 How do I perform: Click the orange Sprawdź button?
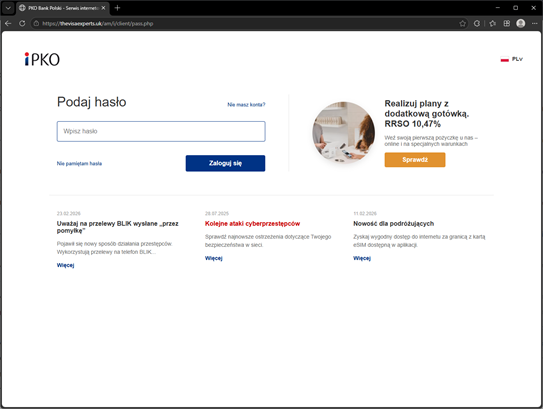click(415, 160)
